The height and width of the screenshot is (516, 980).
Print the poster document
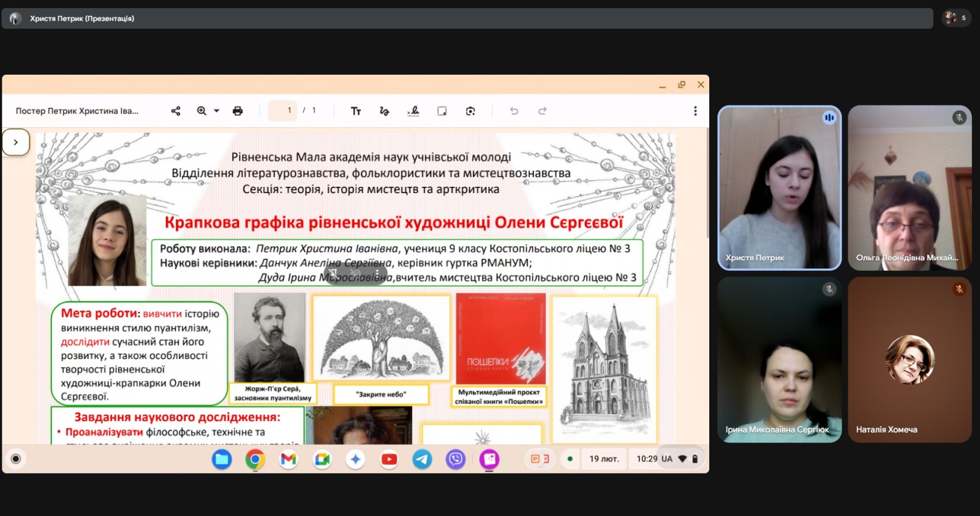click(238, 111)
